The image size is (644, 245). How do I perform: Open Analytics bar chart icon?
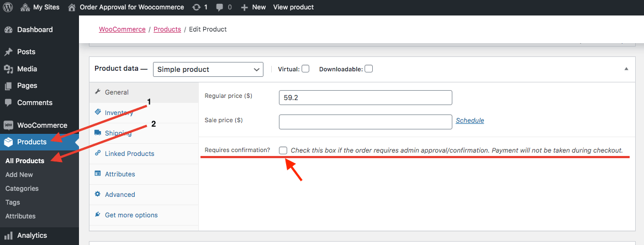[x=8, y=236]
